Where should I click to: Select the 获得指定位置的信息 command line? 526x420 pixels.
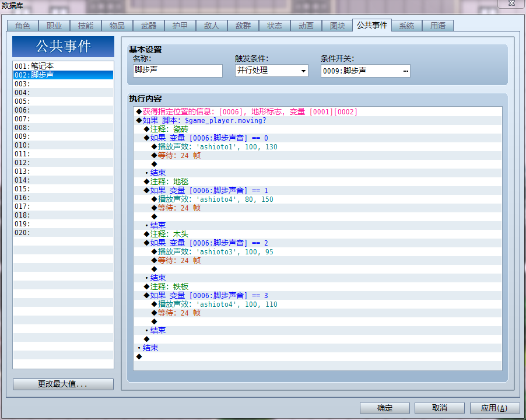tap(318, 112)
